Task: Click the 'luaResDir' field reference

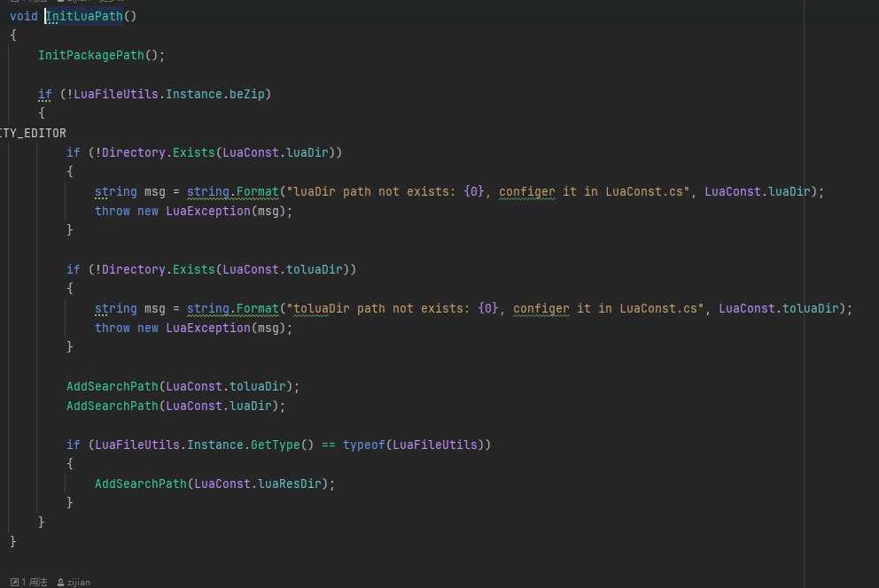Action: (289, 484)
